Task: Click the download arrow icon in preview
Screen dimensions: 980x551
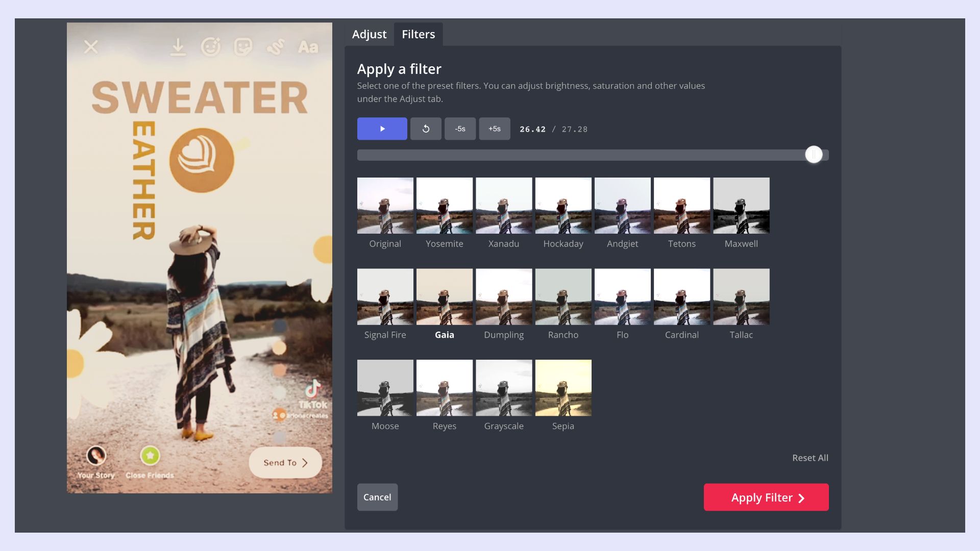Action: pos(178,47)
